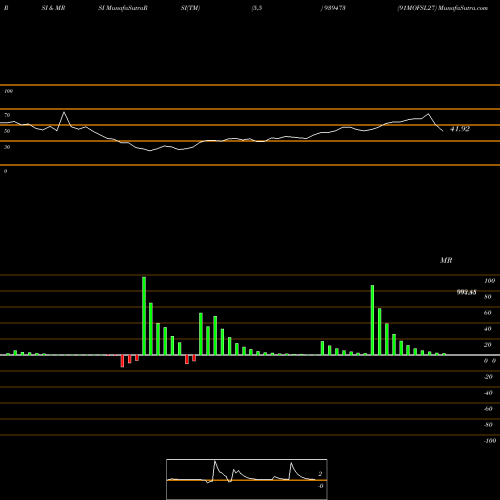
Task: Click the RSI 70 axis label
Action: click(7, 115)
